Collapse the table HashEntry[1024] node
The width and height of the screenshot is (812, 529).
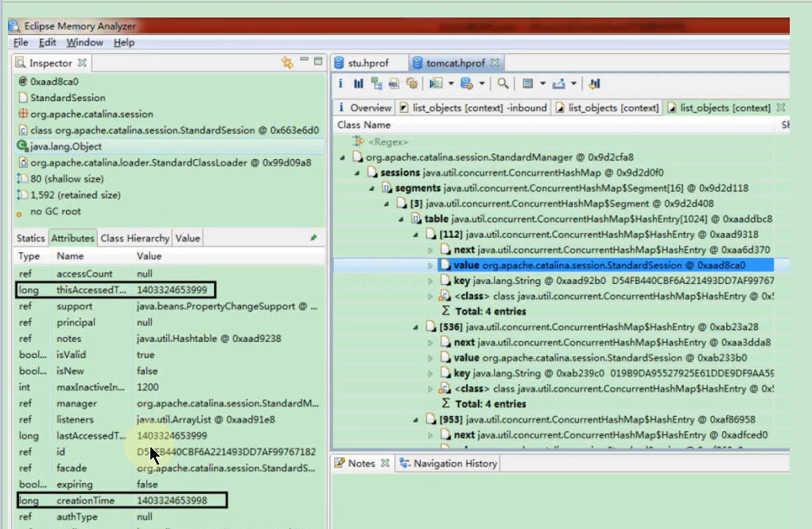[x=401, y=220]
